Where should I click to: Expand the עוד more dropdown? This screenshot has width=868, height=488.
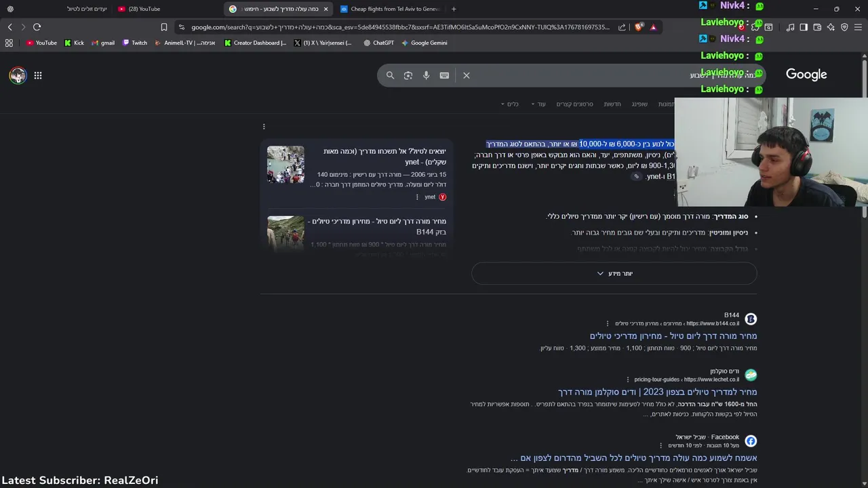point(538,104)
